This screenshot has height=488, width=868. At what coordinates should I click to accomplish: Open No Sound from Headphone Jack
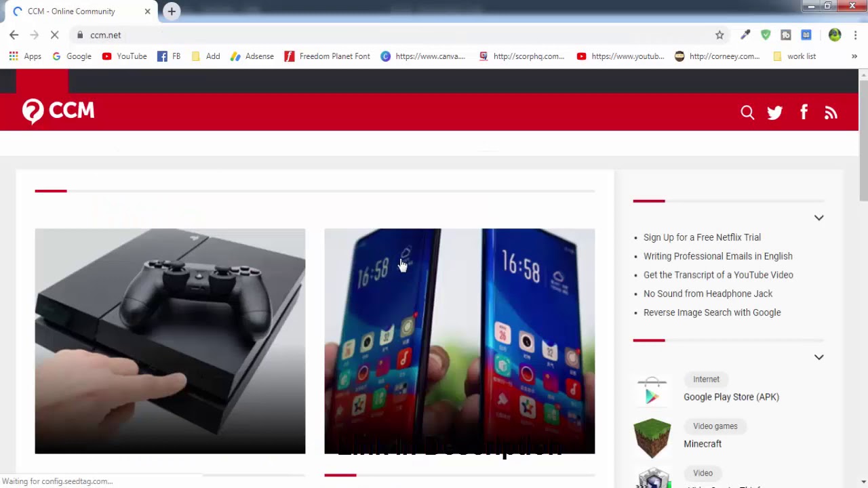708,293
